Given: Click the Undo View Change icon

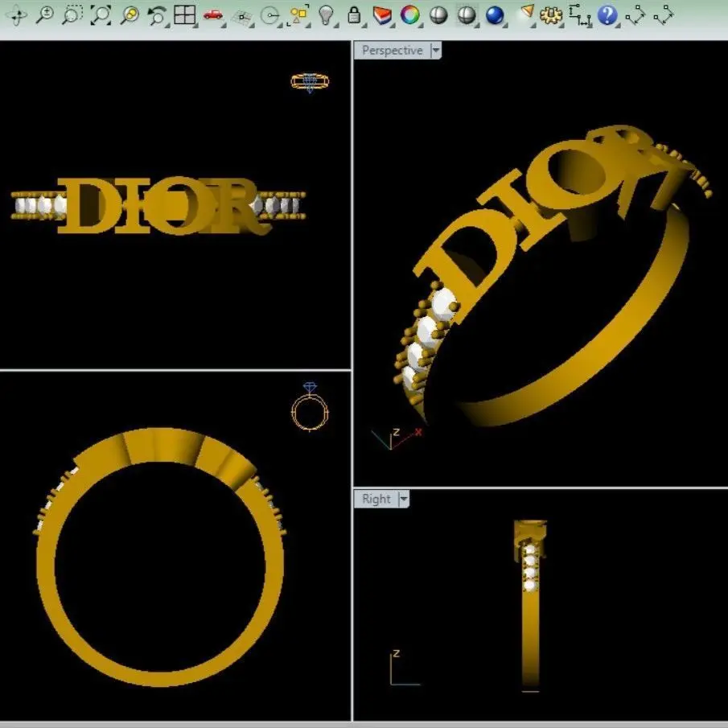Looking at the screenshot, I should pyautogui.click(x=157, y=15).
